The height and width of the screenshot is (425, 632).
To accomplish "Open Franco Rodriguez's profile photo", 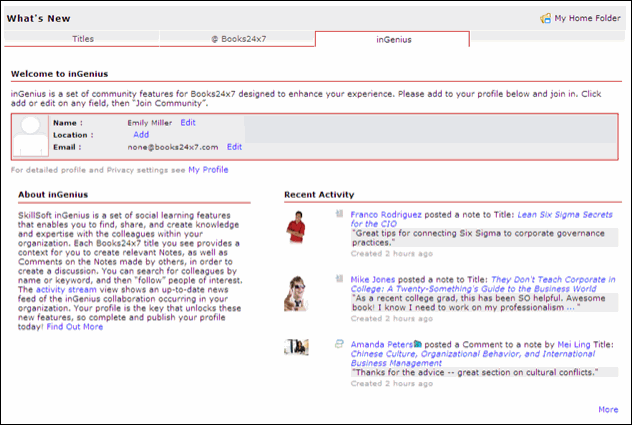I will pos(296,227).
